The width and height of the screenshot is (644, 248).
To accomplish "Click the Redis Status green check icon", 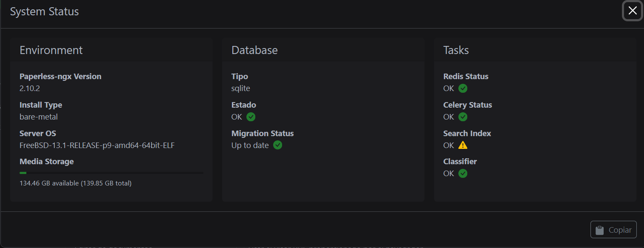I will 463,88.
